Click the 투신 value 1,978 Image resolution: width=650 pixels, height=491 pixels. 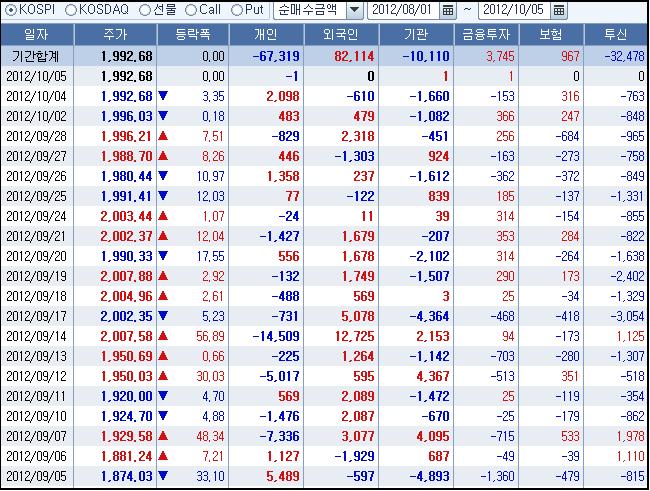631,436
